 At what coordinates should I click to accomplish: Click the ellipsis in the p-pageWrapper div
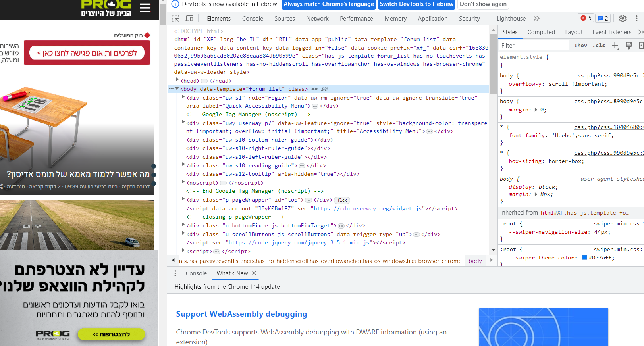coord(309,200)
